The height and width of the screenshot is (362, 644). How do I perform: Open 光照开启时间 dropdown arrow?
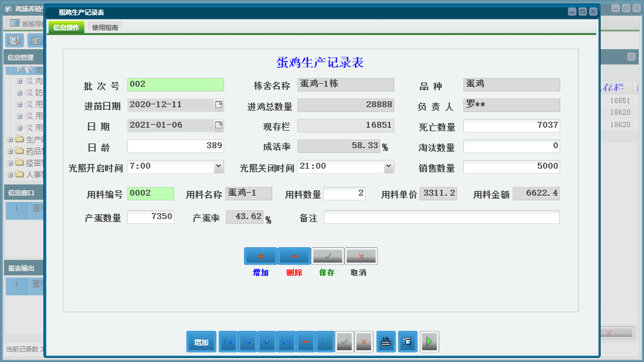click(219, 166)
